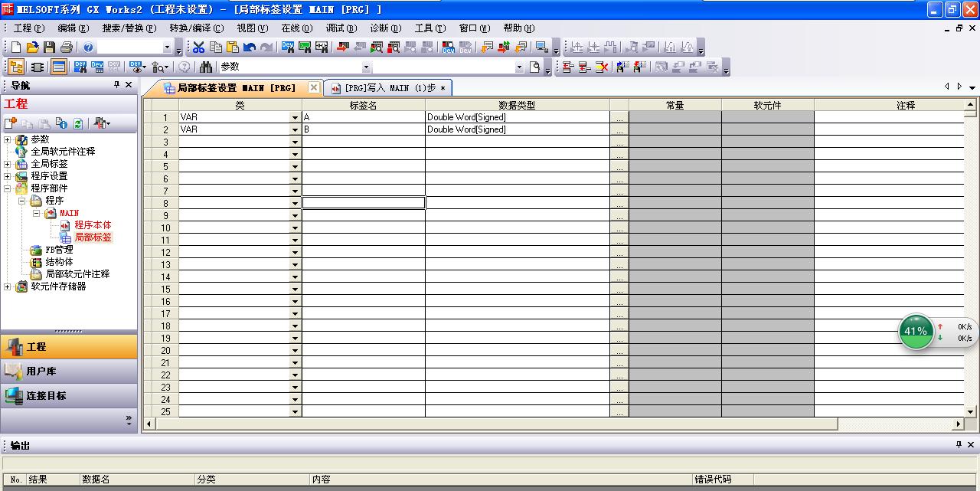Click the binoculars Find icon
This screenshot has height=491, width=980.
click(x=206, y=67)
